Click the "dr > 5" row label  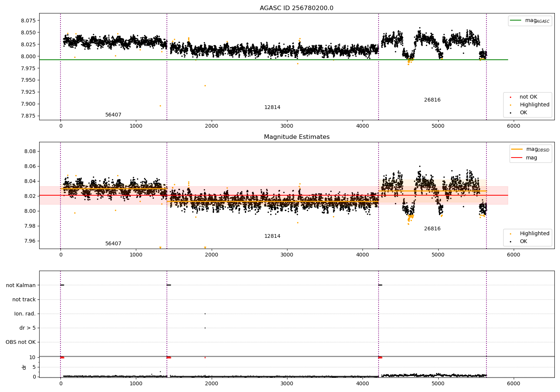pos(28,328)
